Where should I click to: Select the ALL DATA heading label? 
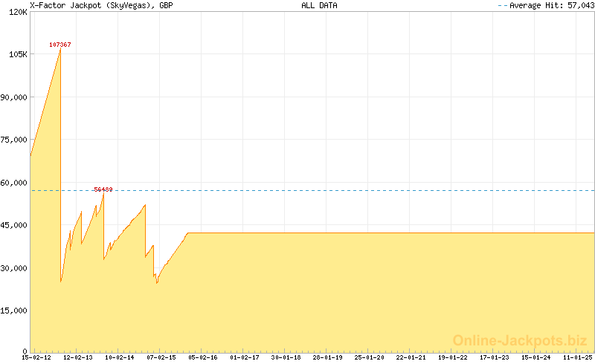point(319,5)
